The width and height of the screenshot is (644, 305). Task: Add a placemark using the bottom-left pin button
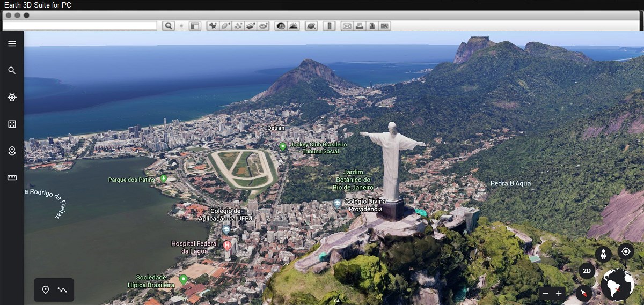pyautogui.click(x=46, y=290)
